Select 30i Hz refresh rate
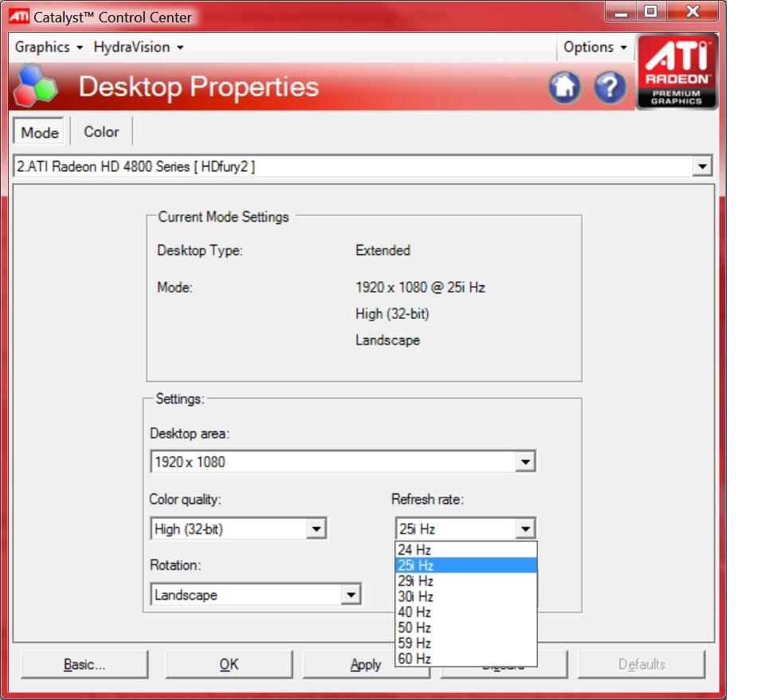This screenshot has height=700, width=765. tap(466, 596)
